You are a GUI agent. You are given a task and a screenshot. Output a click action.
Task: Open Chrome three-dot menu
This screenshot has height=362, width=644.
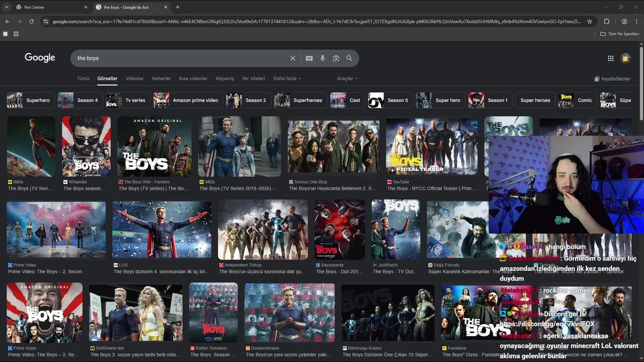[x=636, y=22]
